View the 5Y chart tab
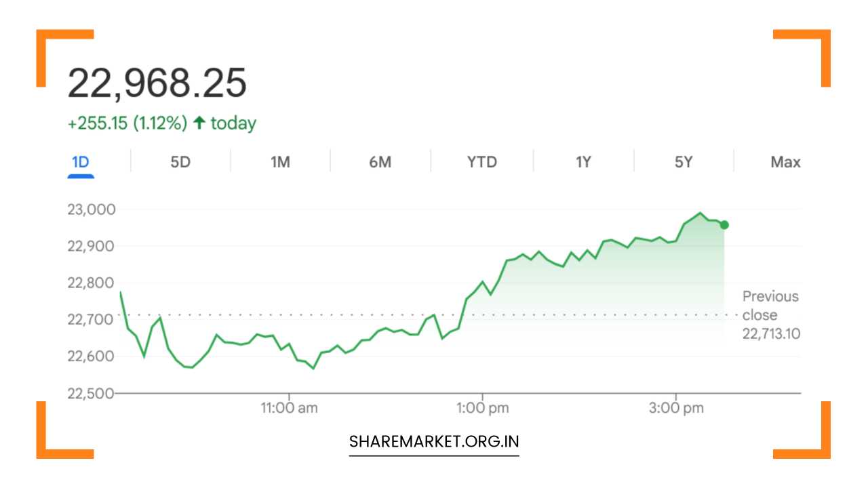The height and width of the screenshot is (488, 868). 684,163
